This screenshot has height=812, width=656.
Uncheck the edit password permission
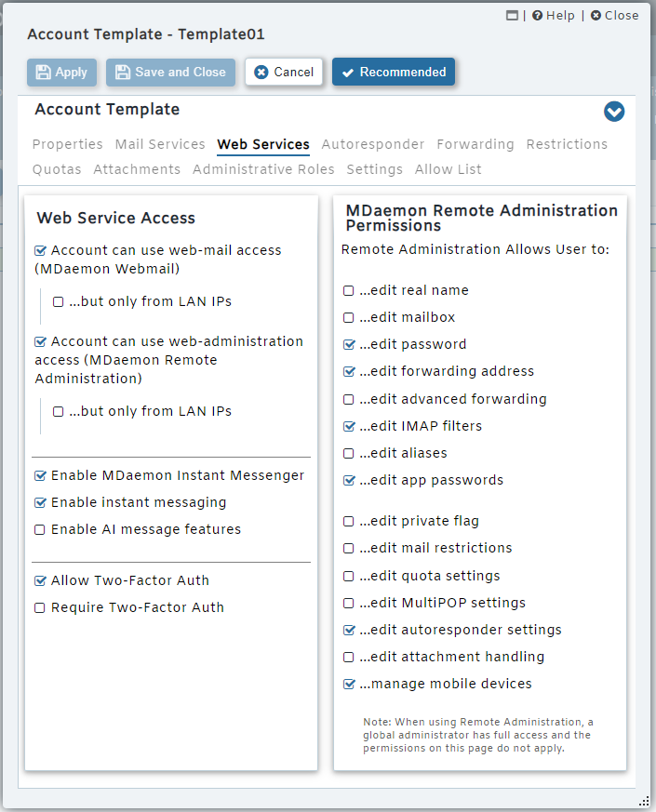pos(350,344)
